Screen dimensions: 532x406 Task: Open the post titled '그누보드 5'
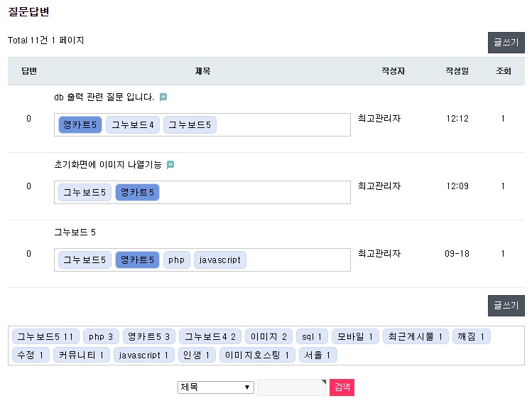click(x=75, y=233)
